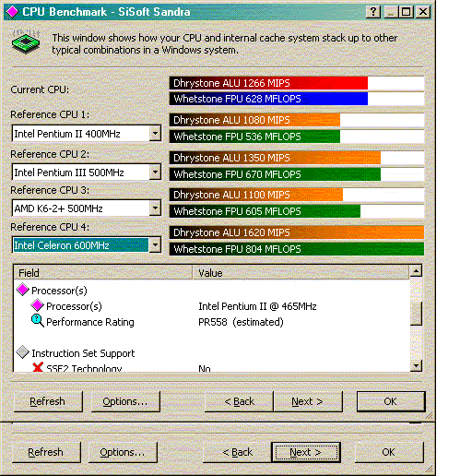The image size is (472, 476).
Task: Select the highlighted Intel Celeron 600MHz combo box
Action: (x=87, y=245)
